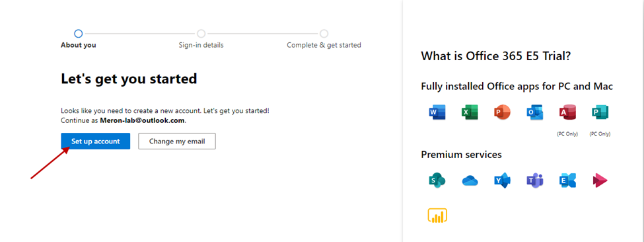
Task: Select the About you step circle
Action: 78,34
